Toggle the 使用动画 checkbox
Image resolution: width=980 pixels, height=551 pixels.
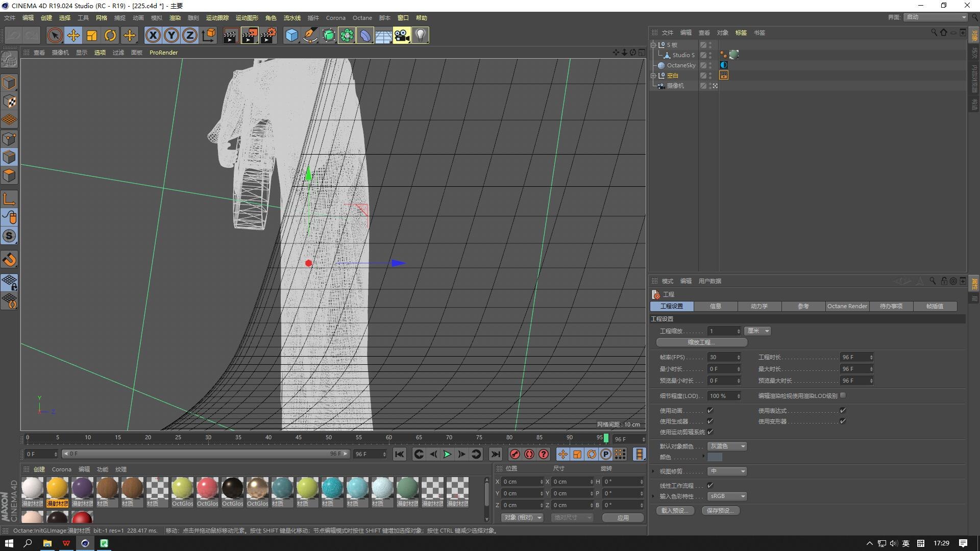tap(710, 410)
